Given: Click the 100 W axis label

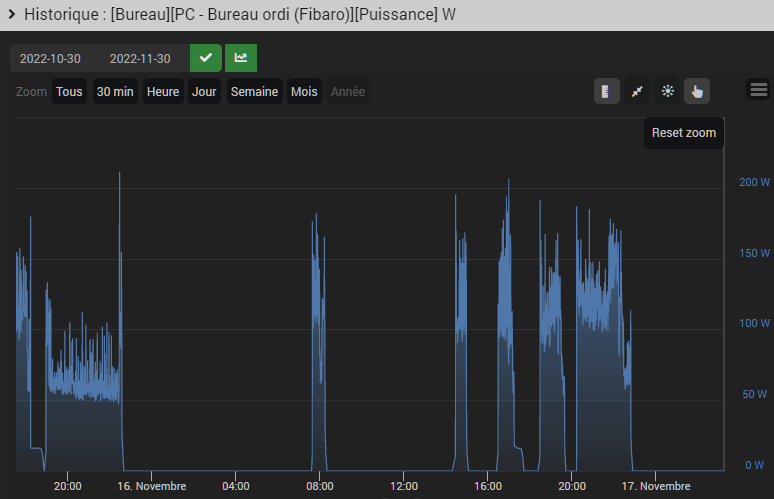Looking at the screenshot, I should coord(754,323).
